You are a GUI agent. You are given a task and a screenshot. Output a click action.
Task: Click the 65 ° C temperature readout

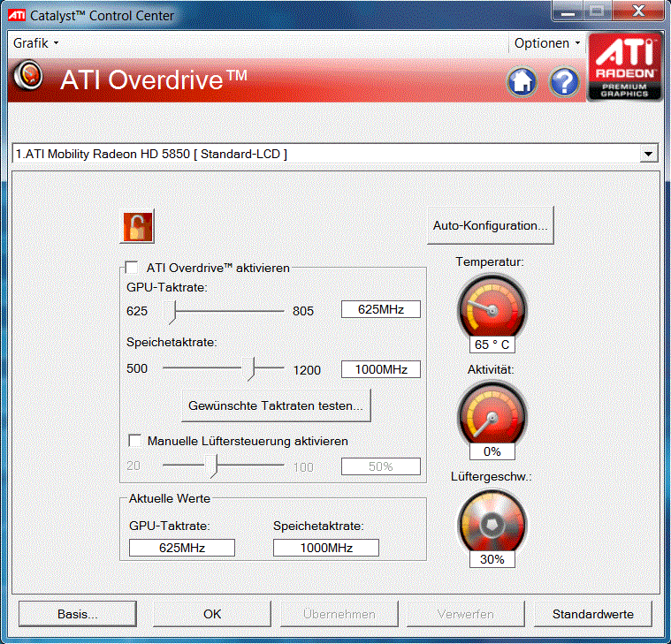tap(492, 345)
